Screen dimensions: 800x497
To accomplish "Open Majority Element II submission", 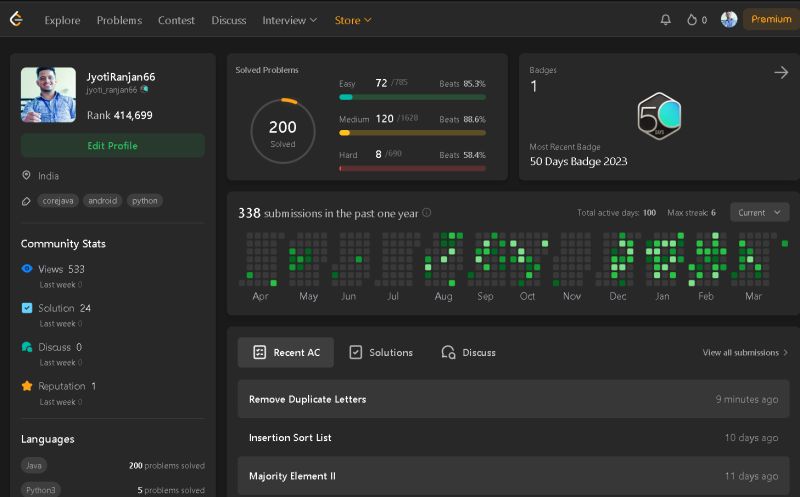I will [x=513, y=476].
